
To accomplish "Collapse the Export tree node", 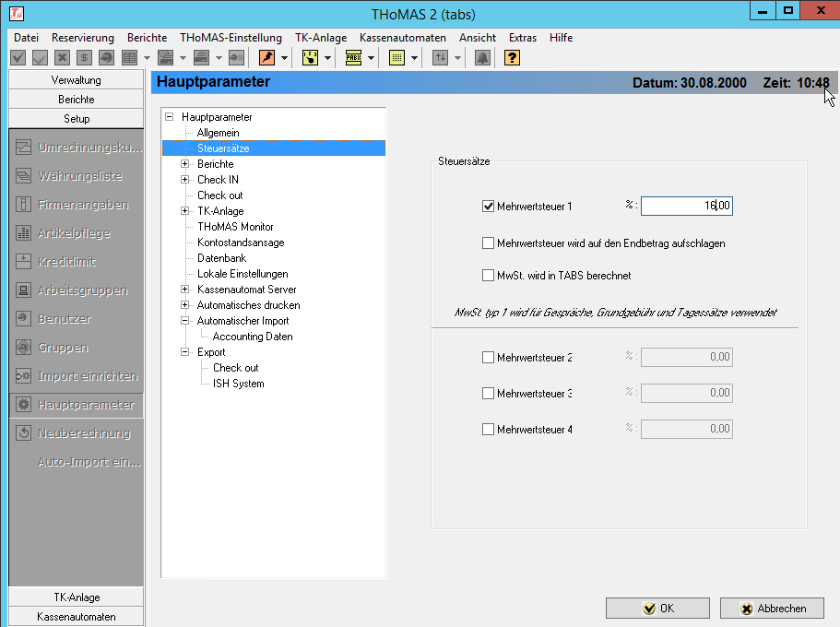I will click(184, 351).
